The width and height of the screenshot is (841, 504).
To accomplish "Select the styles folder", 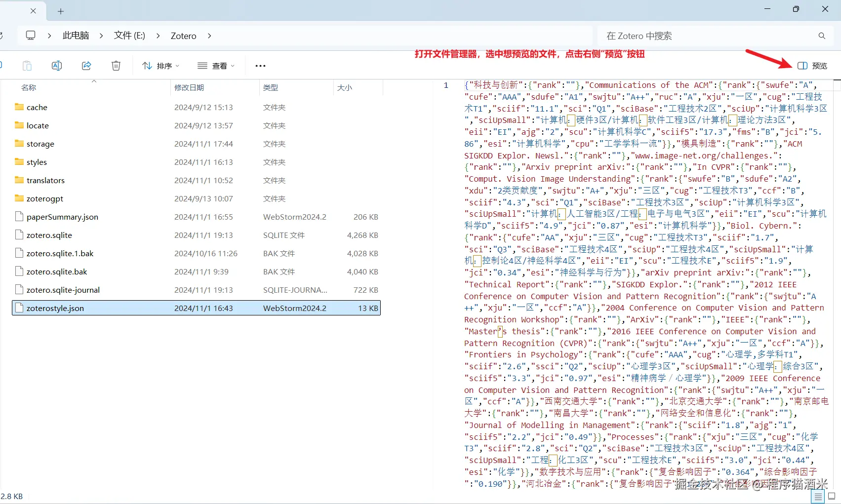I will pos(196,162).
